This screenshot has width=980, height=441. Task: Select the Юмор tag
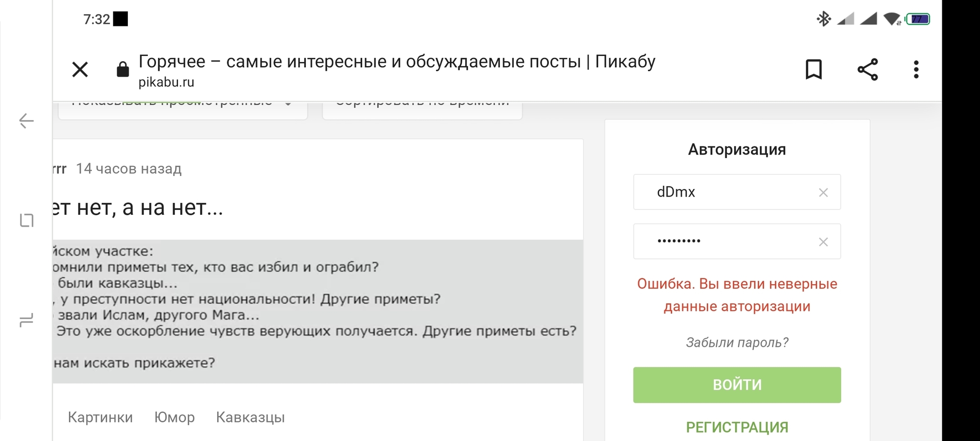click(x=174, y=417)
